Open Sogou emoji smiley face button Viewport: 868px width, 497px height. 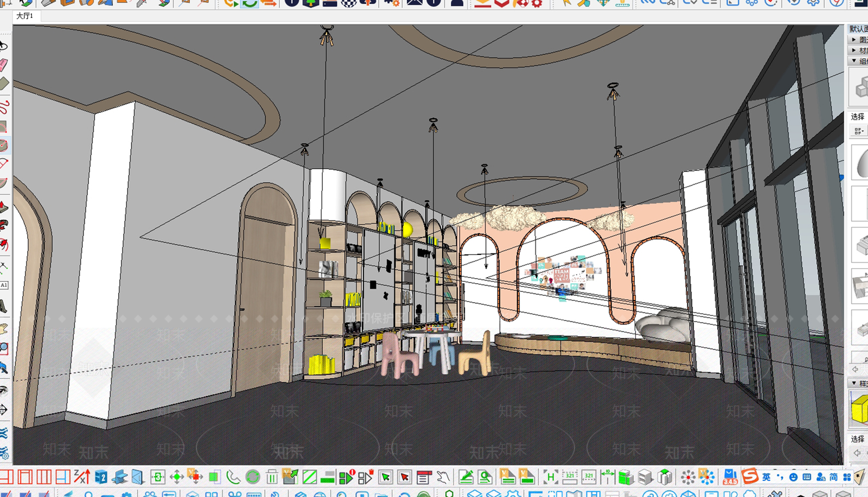pos(793,477)
